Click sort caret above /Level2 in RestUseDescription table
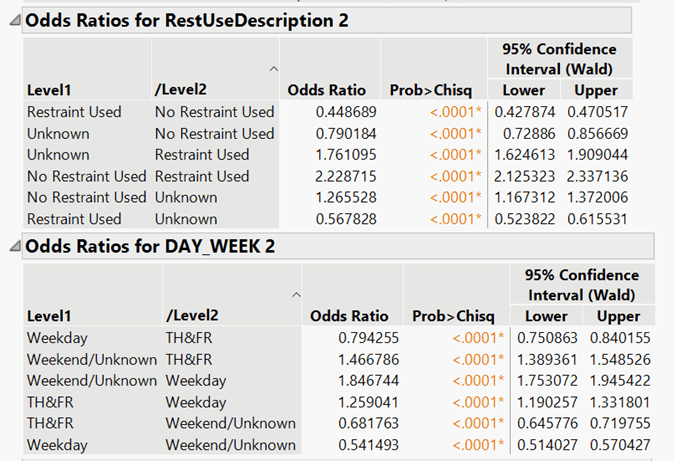Viewport: 674px width, 461px height. 271,69
